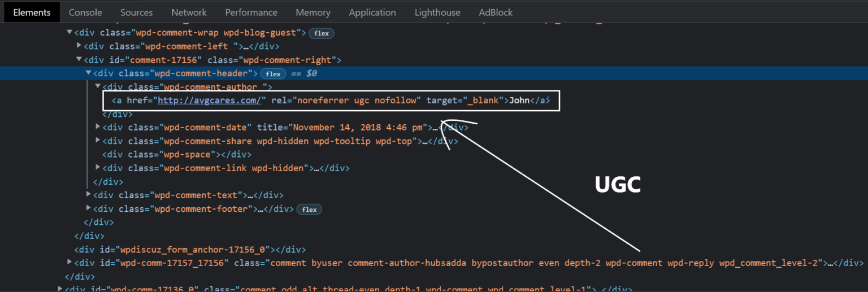
Task: Go to the Performance tab
Action: pyautogui.click(x=251, y=12)
